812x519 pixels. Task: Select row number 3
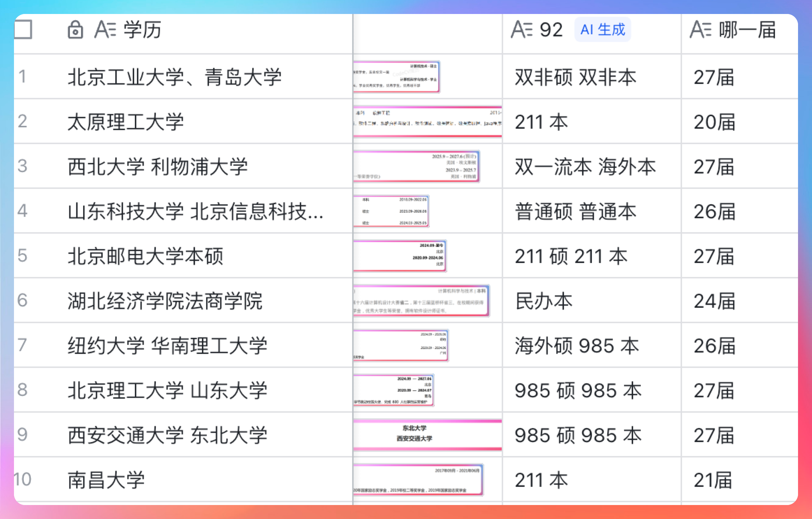tap(22, 166)
